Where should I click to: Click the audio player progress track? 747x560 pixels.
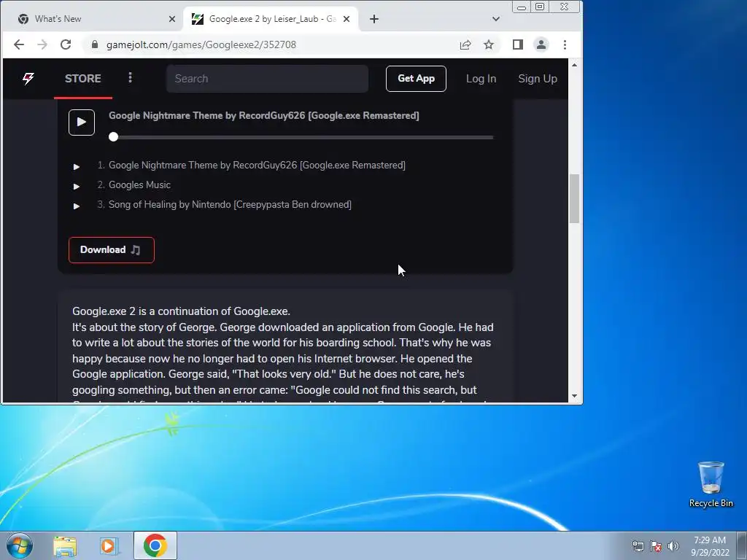(301, 137)
